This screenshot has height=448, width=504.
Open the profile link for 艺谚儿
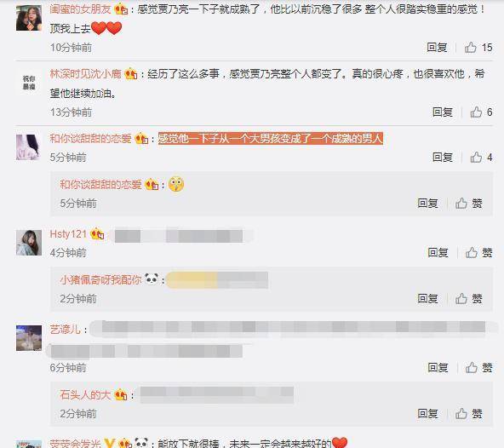click(65, 330)
